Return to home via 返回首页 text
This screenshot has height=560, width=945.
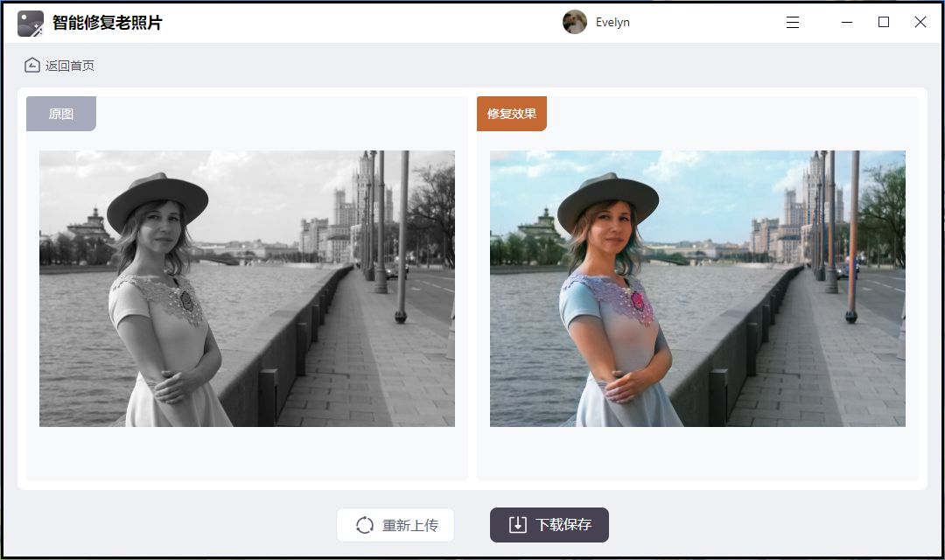(x=70, y=66)
